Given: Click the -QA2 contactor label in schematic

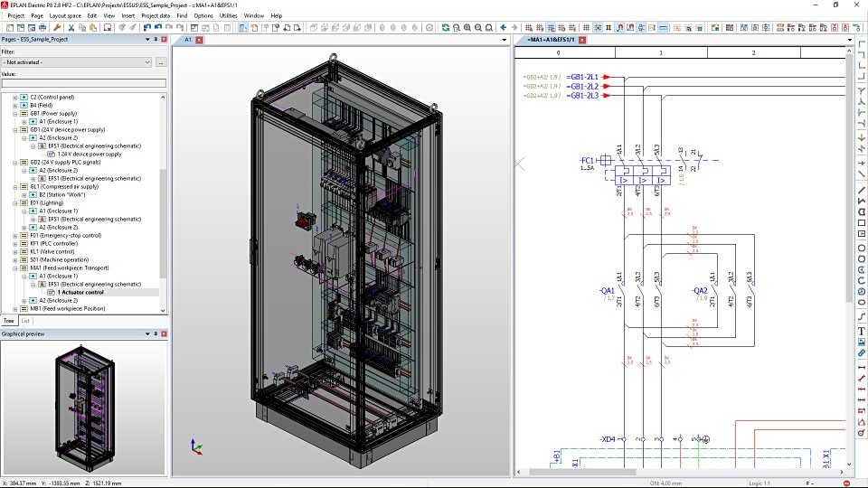Looking at the screenshot, I should (700, 290).
